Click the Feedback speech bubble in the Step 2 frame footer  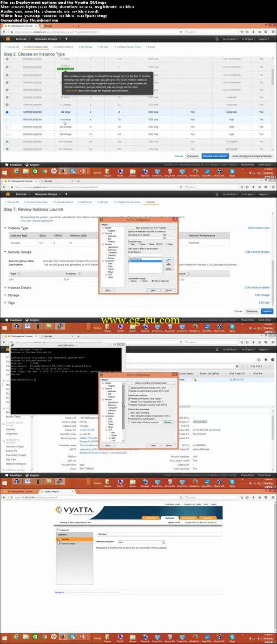7,165
